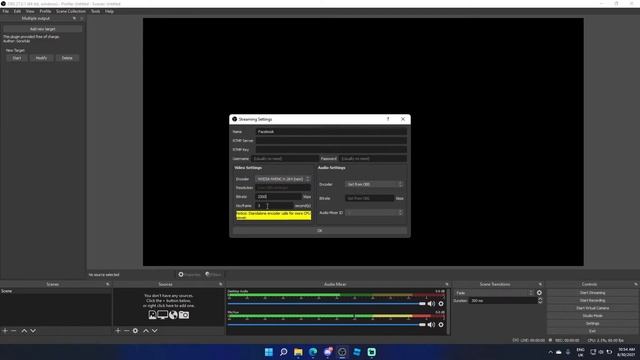Pop out the Audio Mixer dock icon
Image resolution: width=640 pixels, height=360 pixels.
(x=447, y=284)
